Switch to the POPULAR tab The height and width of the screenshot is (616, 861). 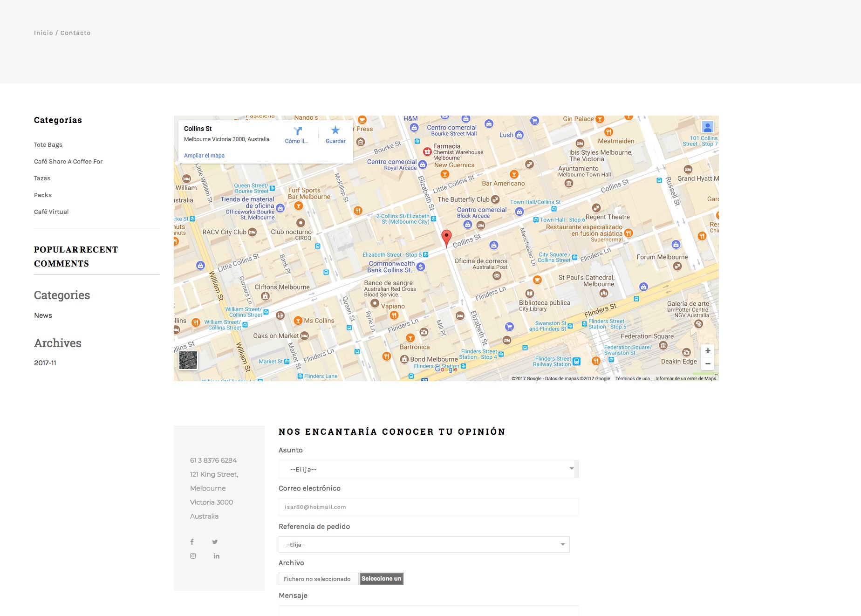pos(55,250)
